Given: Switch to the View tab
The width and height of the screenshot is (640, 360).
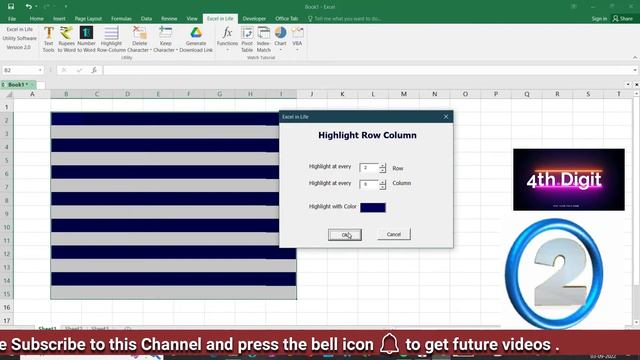Looking at the screenshot, I should pos(192,19).
